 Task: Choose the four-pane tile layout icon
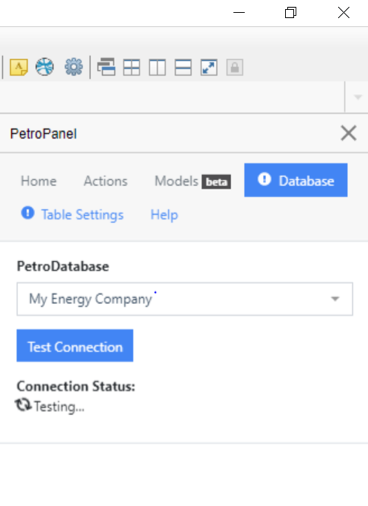coord(132,67)
